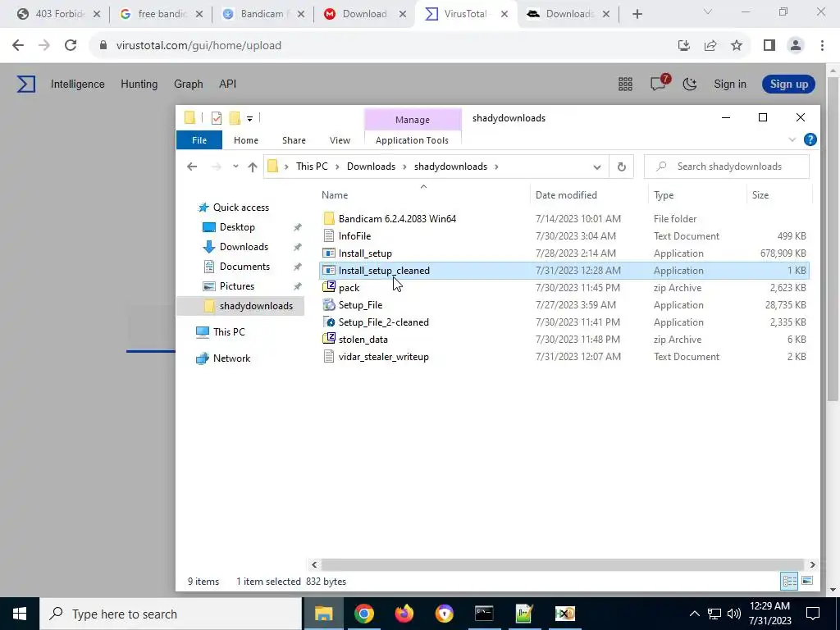Image resolution: width=840 pixels, height=630 pixels.
Task: Click Chrome reload page button
Action: point(71,46)
